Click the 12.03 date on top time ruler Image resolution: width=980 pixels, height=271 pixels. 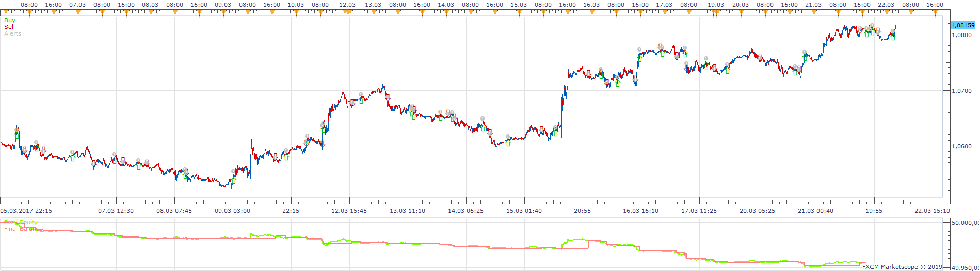pyautogui.click(x=347, y=5)
